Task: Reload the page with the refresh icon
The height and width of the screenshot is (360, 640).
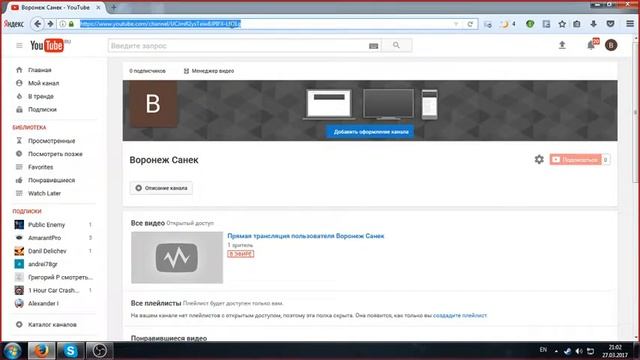Action: click(470, 24)
